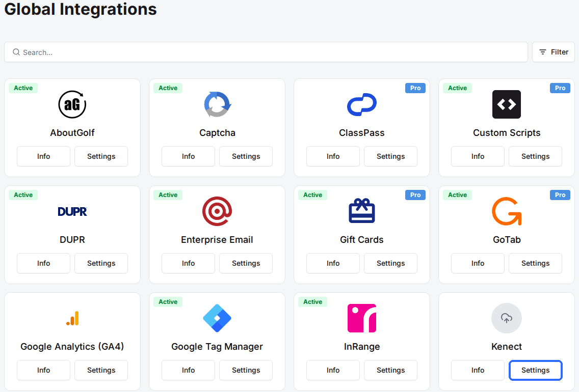
Task: Click the Custom Scripts code brackets icon
Action: click(x=507, y=104)
